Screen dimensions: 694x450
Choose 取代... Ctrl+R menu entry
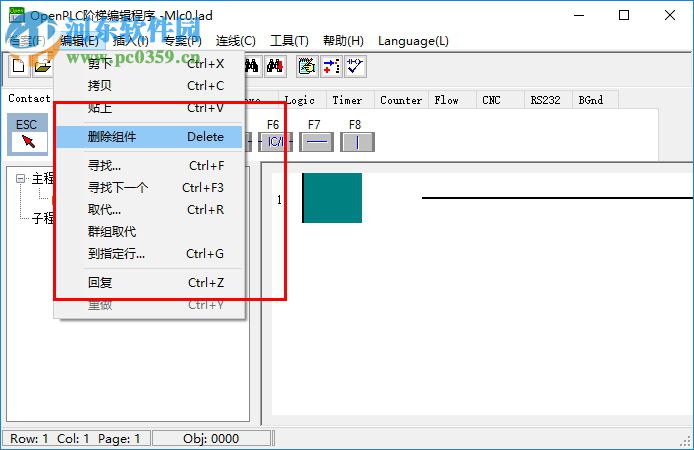[149, 209]
